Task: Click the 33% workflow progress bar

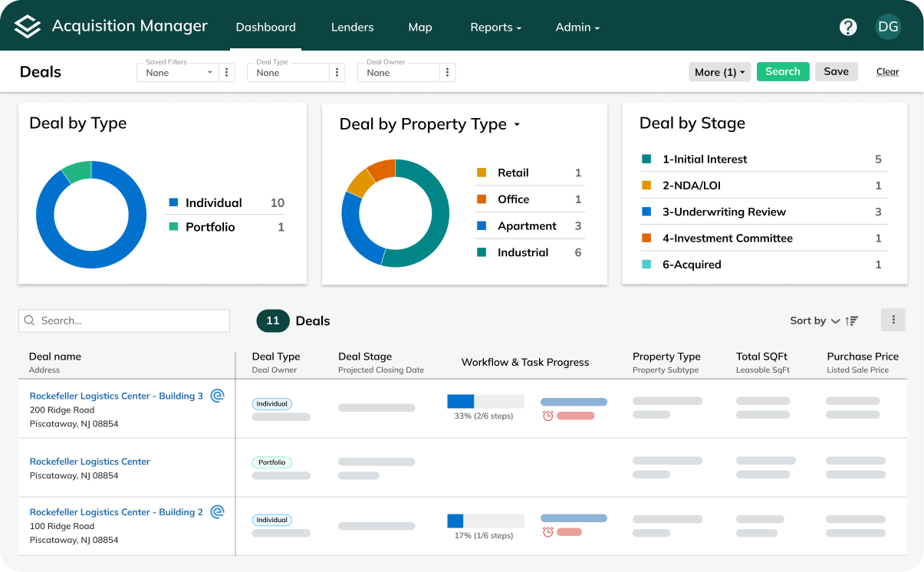Action: pyautogui.click(x=485, y=401)
